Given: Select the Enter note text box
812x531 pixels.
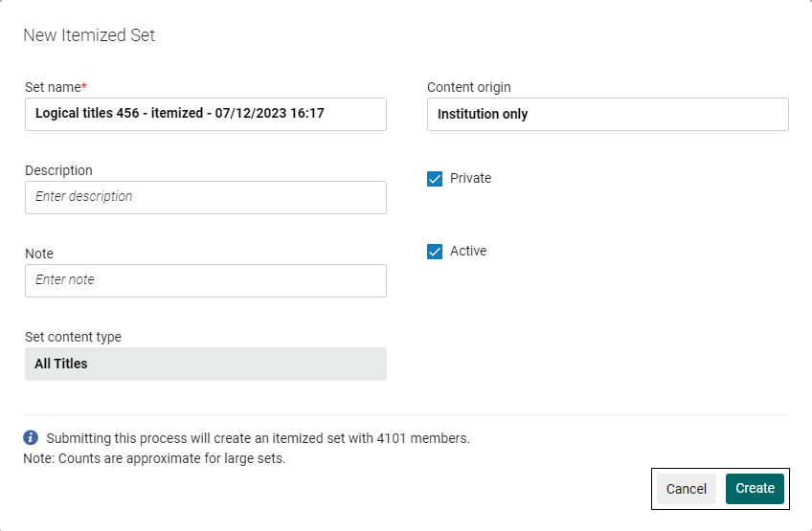Looking at the screenshot, I should 205,280.
